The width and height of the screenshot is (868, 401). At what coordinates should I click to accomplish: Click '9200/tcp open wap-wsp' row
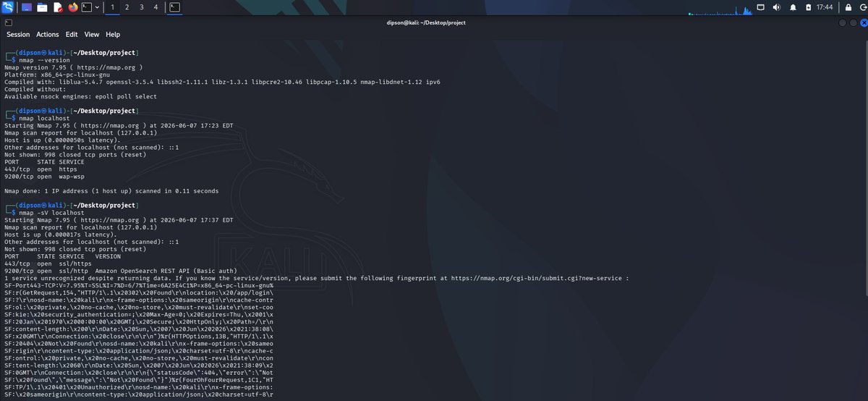point(45,177)
